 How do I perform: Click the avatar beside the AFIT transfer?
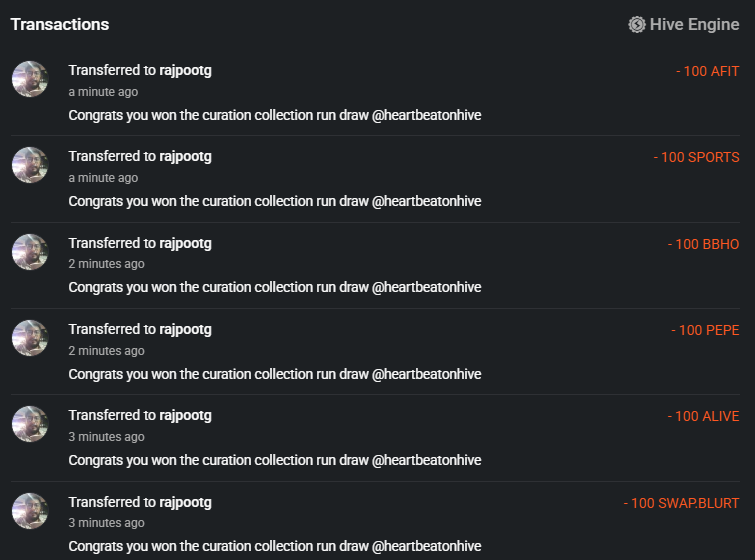30,79
